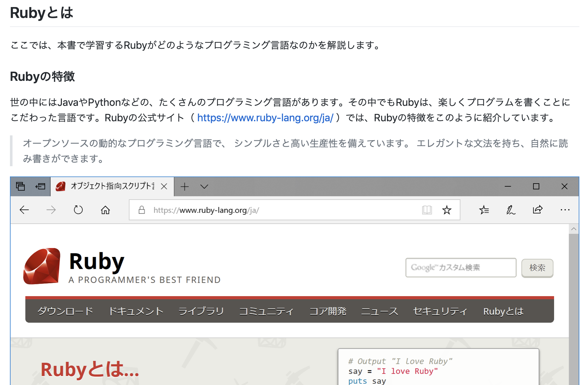588x385 pixels.
Task: Toggle the Reading view book icon
Action: [427, 210]
